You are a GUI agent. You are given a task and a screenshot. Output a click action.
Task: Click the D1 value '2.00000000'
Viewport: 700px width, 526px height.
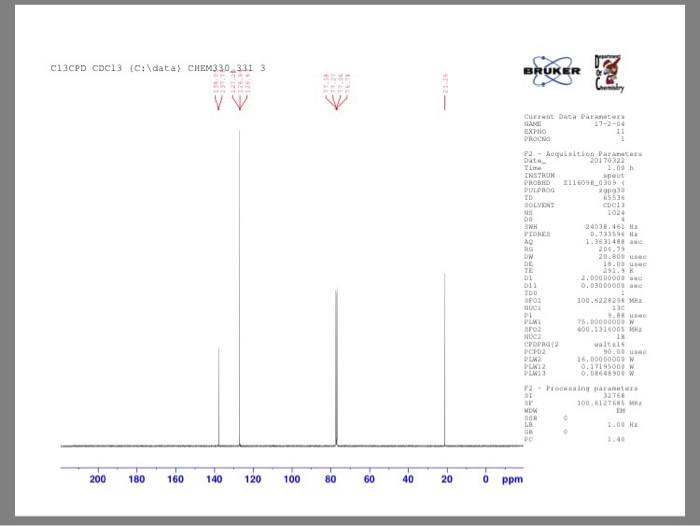[x=603, y=278]
